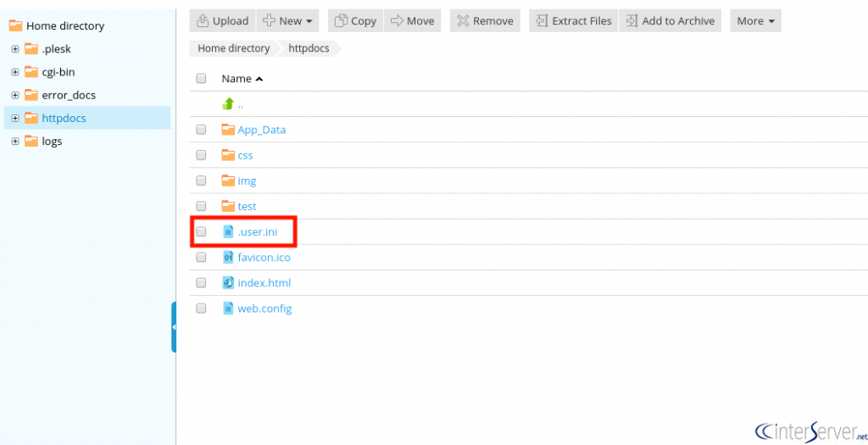
Task: Expand the httpdocs tree node
Action: point(15,118)
